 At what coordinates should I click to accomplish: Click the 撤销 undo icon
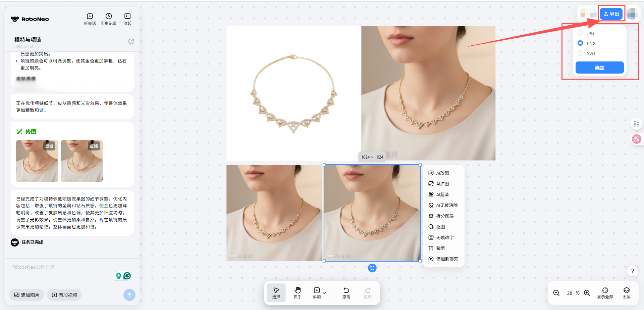346,293
